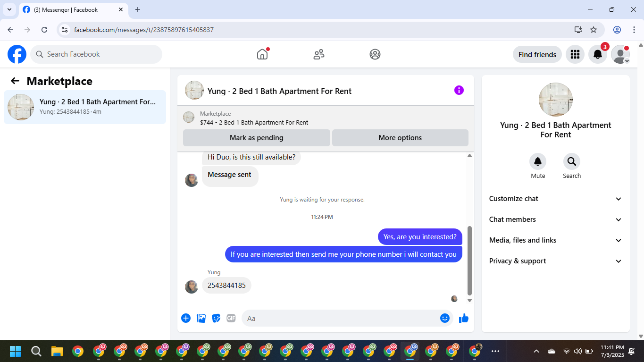Show hidden system tray icons

(x=536, y=351)
